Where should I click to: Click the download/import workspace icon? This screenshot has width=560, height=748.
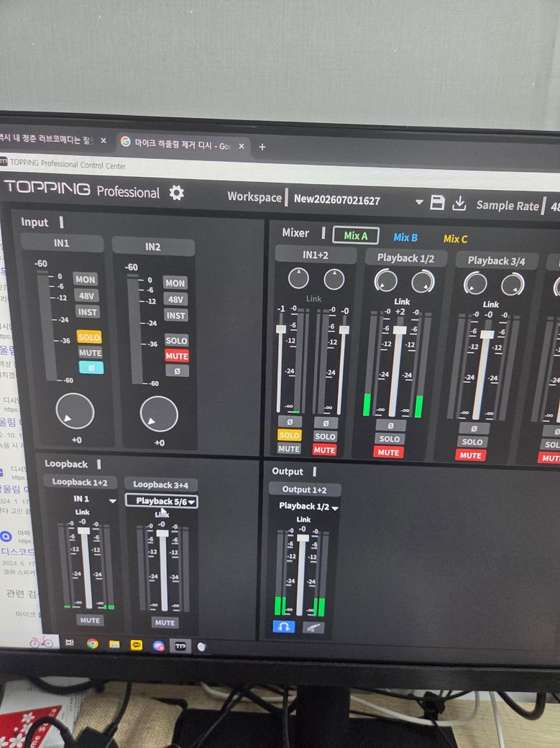459,204
